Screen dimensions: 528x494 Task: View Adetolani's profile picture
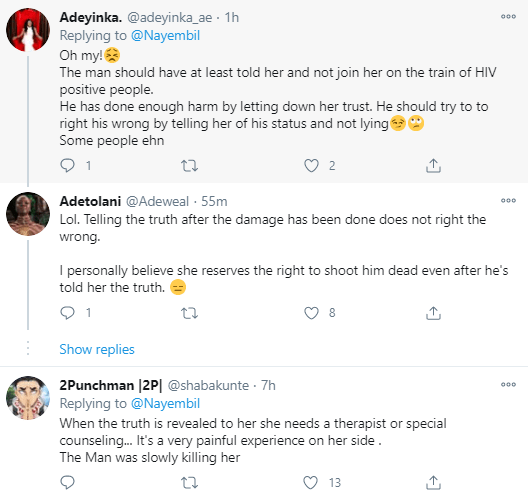[x=28, y=214]
